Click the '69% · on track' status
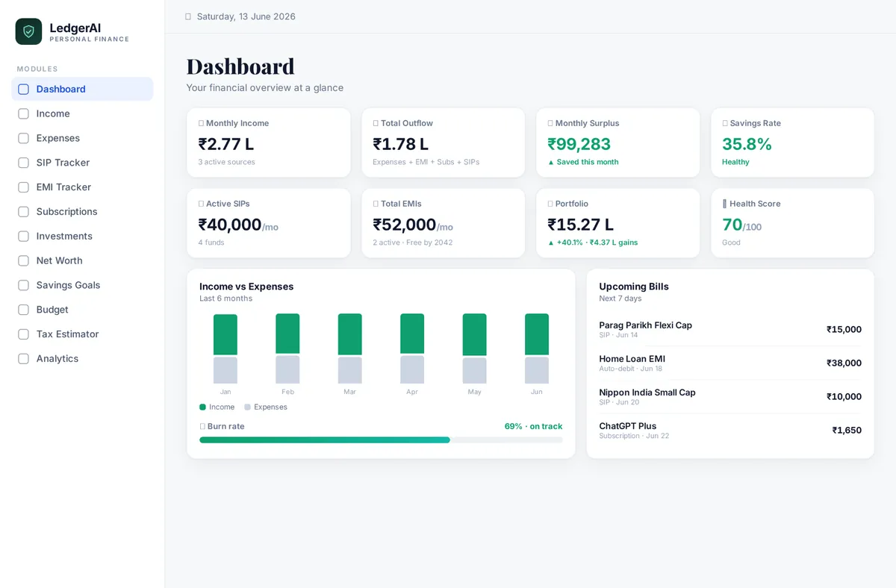The image size is (896, 588). [533, 426]
